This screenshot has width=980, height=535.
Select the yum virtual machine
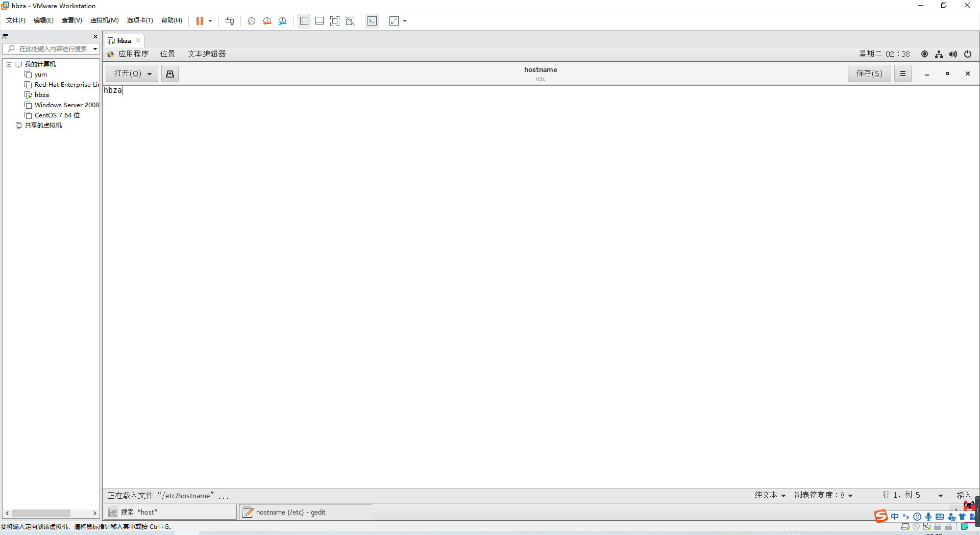pos(41,75)
